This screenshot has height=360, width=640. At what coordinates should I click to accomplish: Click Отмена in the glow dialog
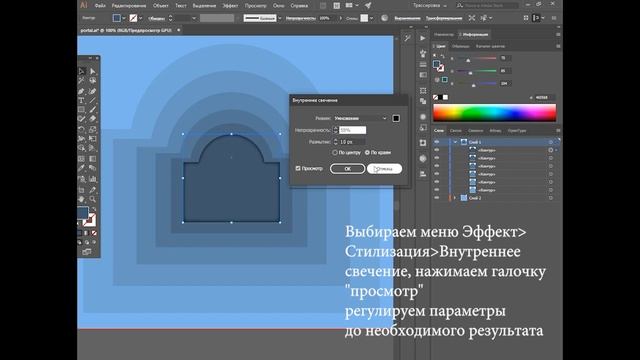384,169
